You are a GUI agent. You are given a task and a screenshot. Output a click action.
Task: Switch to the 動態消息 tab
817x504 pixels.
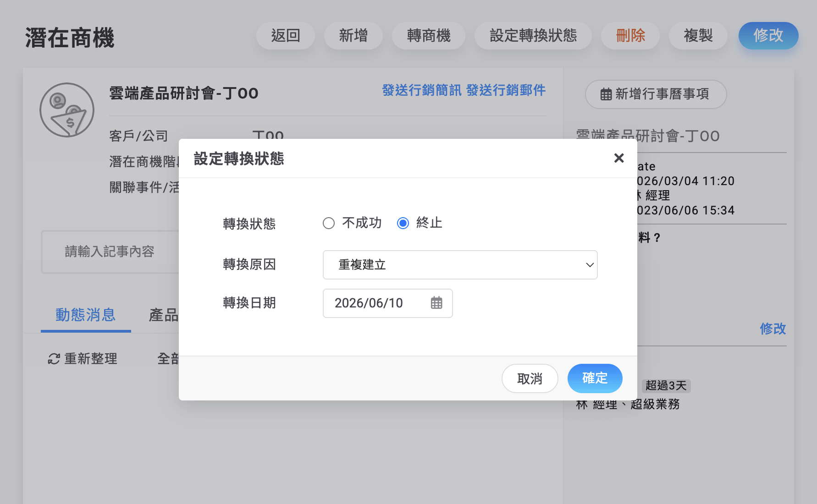coord(86,315)
